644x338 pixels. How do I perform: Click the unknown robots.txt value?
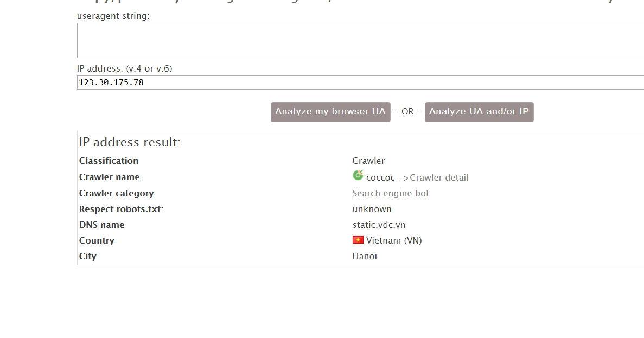pyautogui.click(x=372, y=209)
